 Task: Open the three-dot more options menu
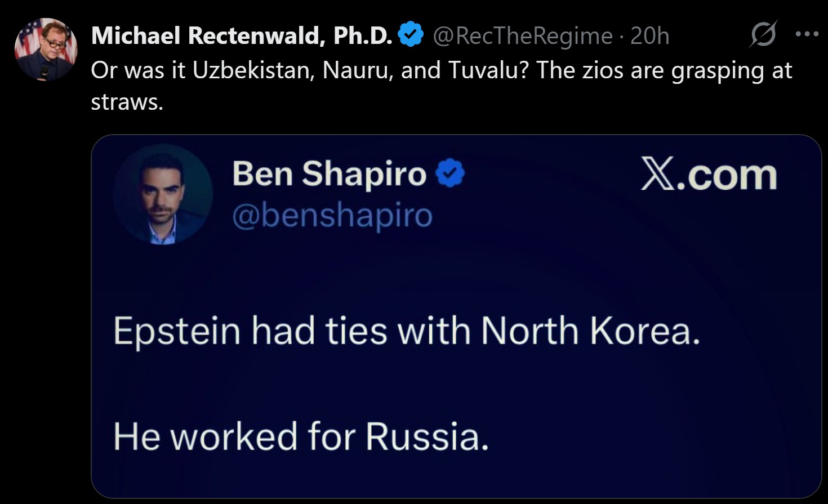pyautogui.click(x=807, y=34)
